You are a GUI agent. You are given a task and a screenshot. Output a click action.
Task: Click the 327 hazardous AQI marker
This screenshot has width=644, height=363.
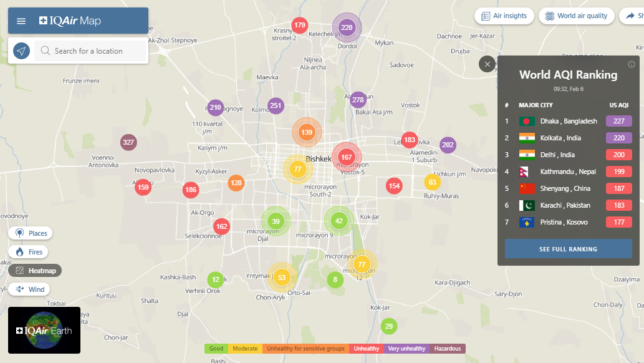128,142
